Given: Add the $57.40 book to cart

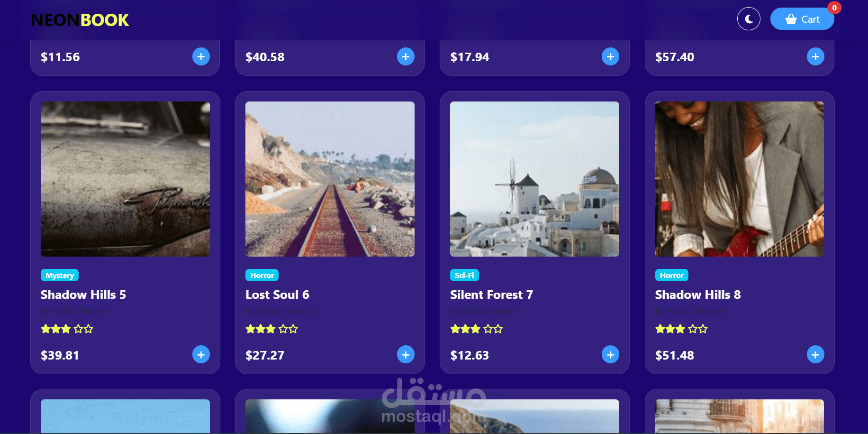Looking at the screenshot, I should point(815,56).
